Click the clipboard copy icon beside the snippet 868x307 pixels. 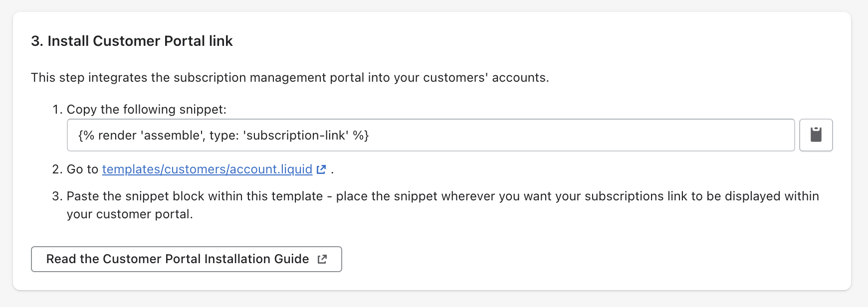click(x=816, y=135)
